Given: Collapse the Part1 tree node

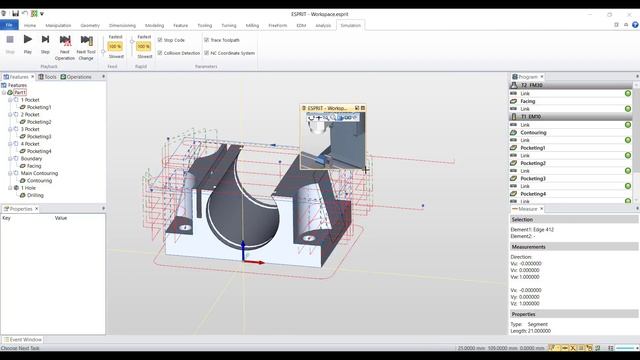Looking at the screenshot, I should pos(4,93).
